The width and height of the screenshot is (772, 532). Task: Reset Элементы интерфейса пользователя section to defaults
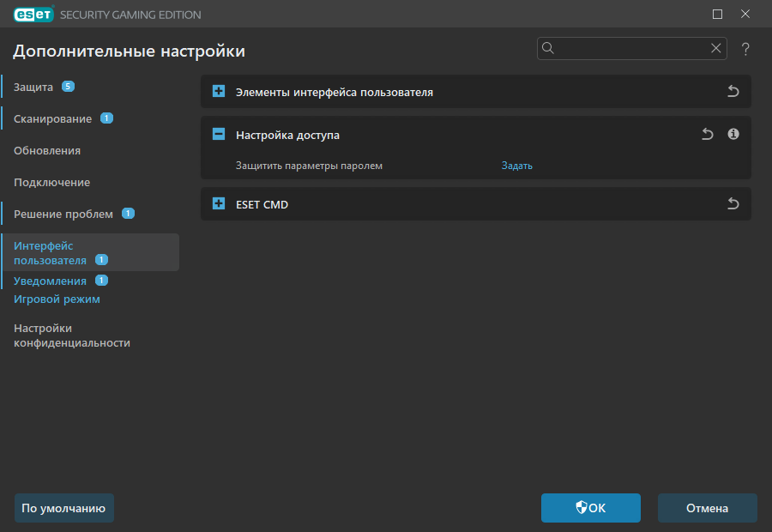733,91
